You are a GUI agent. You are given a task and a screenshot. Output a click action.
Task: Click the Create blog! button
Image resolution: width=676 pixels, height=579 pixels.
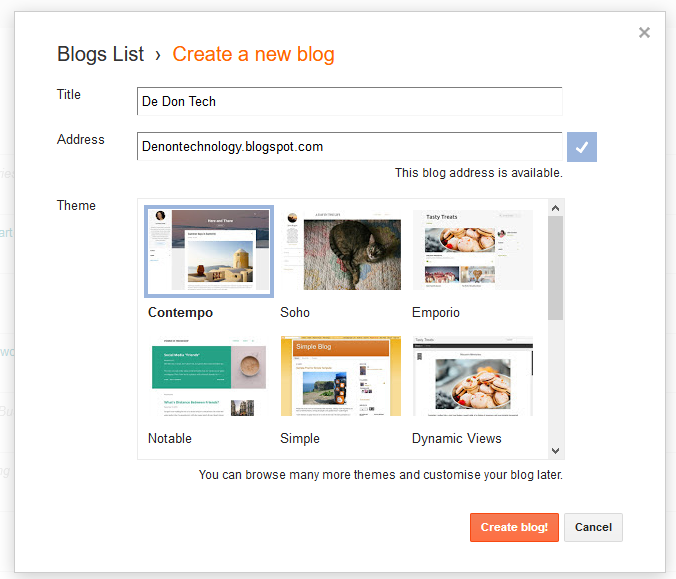pyautogui.click(x=514, y=527)
